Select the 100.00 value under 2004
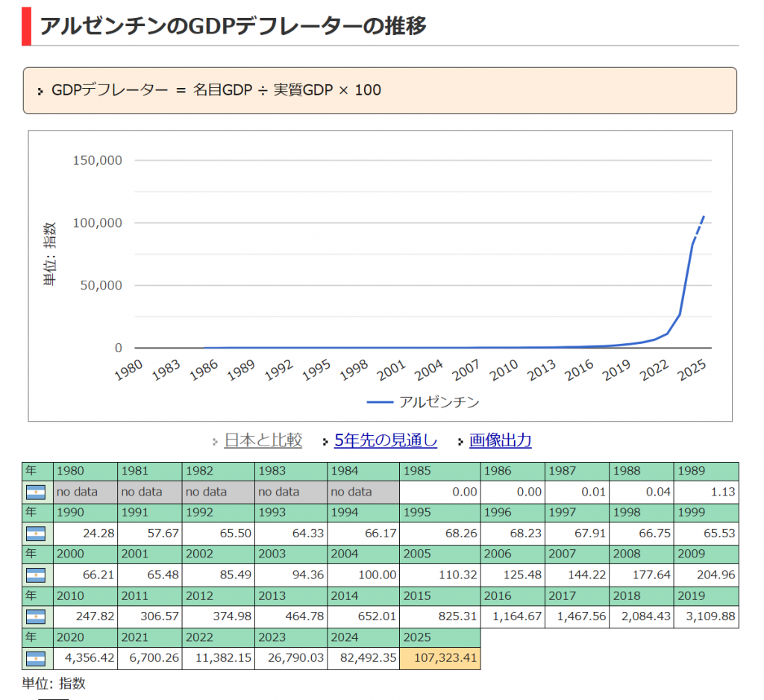Image resolution: width=764 pixels, height=700 pixels. point(363,575)
